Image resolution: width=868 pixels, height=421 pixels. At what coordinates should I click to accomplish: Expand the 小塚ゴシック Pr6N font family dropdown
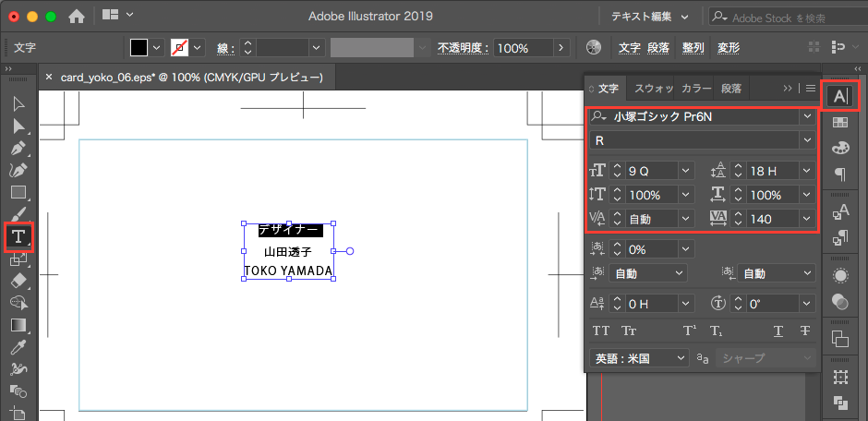coord(807,116)
